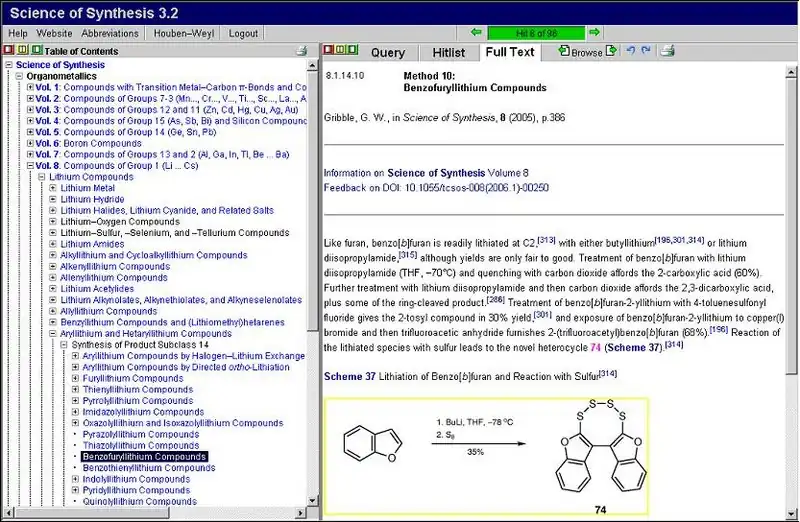Click the browse previous page icon
Viewport: 800px width, 522px height.
(x=565, y=51)
